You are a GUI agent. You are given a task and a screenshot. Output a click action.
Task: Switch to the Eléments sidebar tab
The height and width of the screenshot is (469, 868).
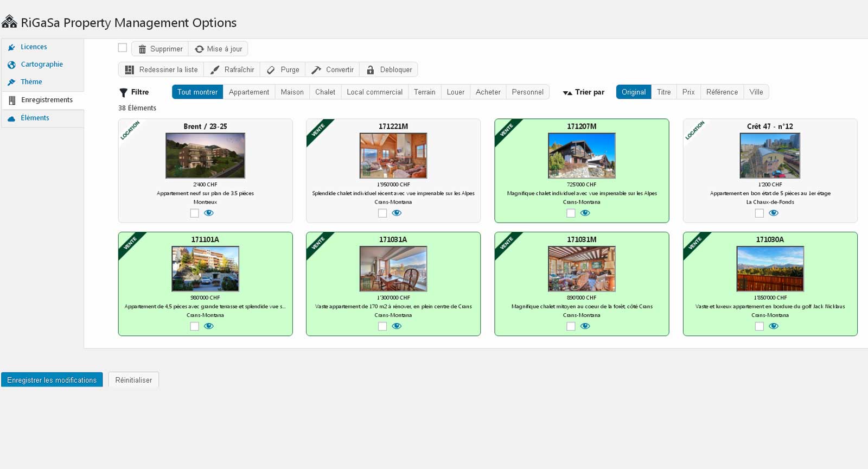[x=35, y=118]
